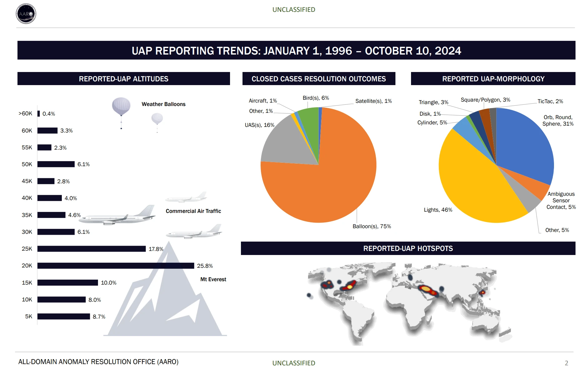Click the 50K altitude bar
The image size is (588, 380).
[x=56, y=164]
